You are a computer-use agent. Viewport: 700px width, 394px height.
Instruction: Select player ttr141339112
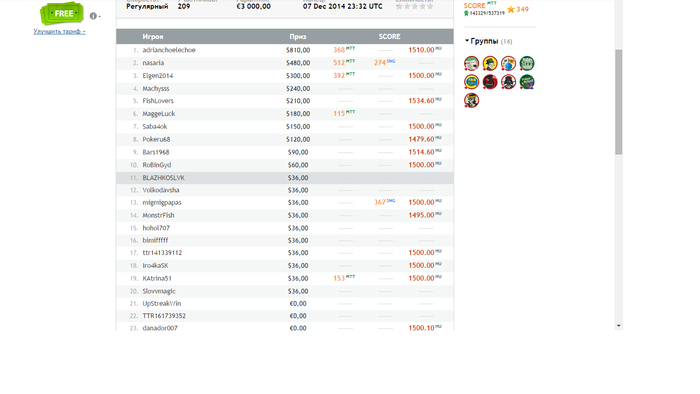162,253
